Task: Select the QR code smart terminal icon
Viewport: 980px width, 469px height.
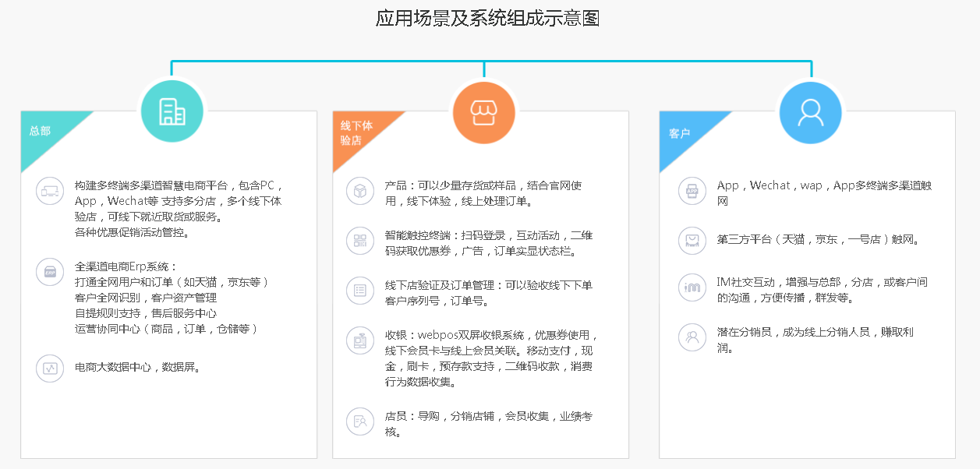Action: (x=360, y=241)
